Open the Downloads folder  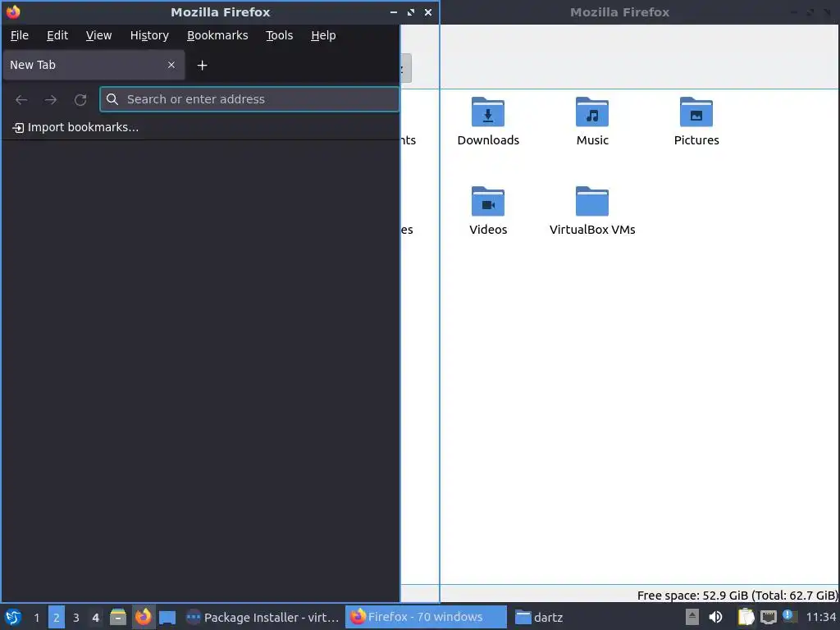click(x=488, y=121)
